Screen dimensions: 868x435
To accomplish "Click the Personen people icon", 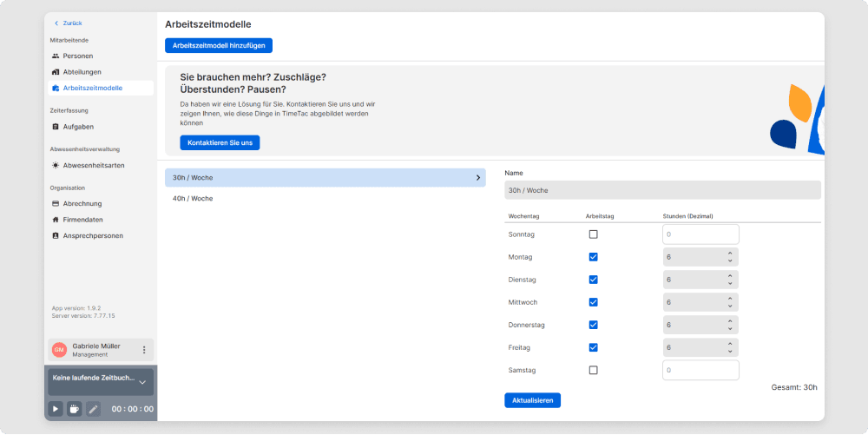I will 56,56.
